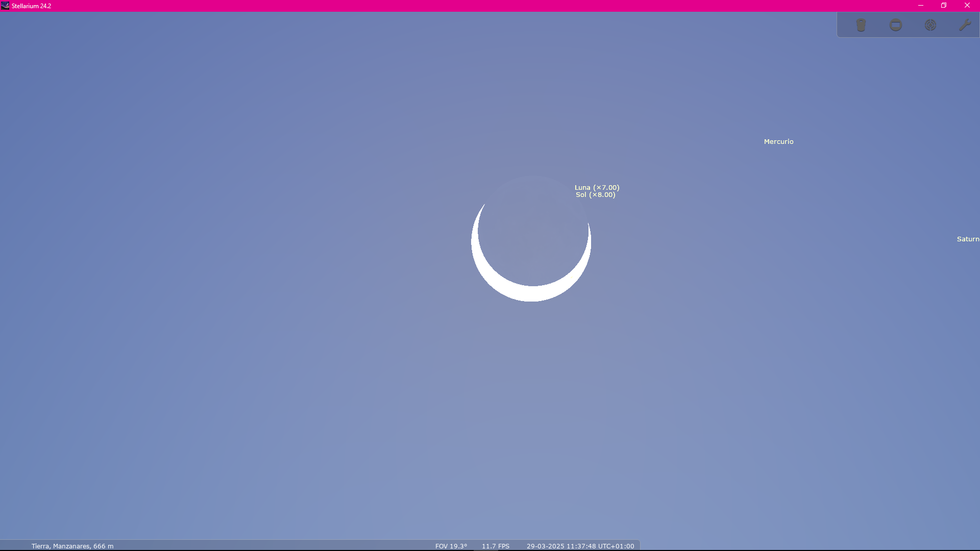Click the 11.7 FPS indicator
Viewport: 980px width, 551px height.
tap(495, 546)
